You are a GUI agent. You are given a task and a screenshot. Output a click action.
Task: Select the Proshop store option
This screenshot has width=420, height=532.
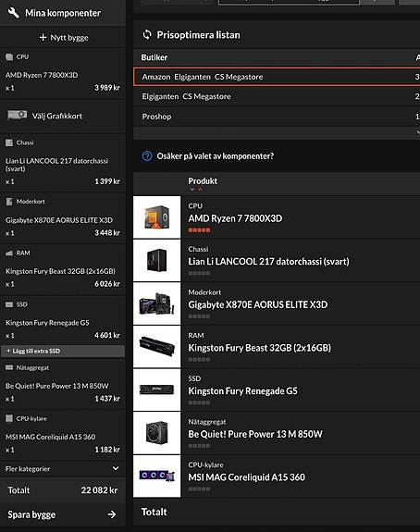coord(277,117)
